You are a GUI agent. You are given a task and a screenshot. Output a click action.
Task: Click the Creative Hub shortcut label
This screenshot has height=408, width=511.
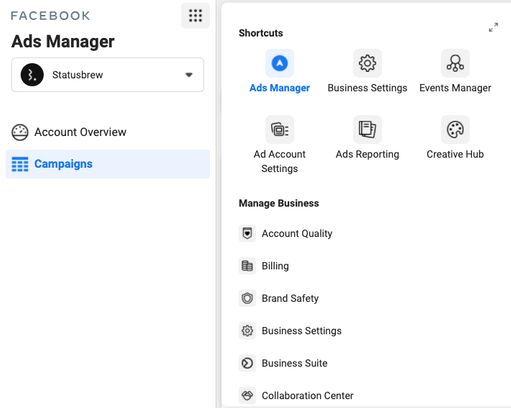[455, 154]
